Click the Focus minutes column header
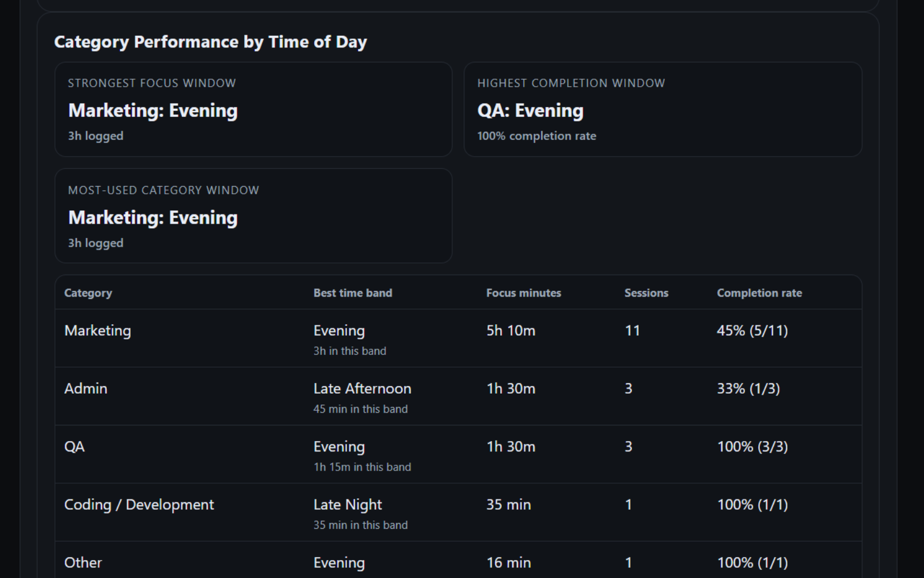Screen dimensions: 924x578 pos(523,292)
